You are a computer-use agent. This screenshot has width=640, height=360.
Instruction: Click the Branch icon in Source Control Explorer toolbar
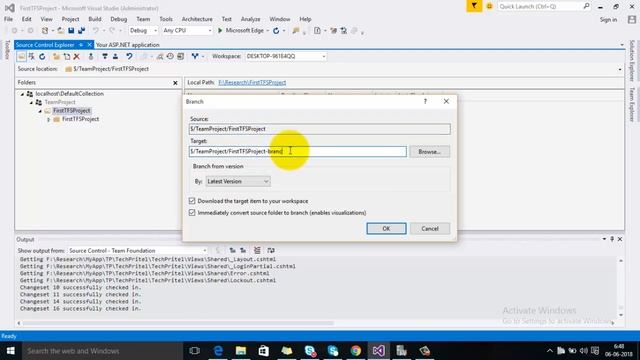pos(195,56)
